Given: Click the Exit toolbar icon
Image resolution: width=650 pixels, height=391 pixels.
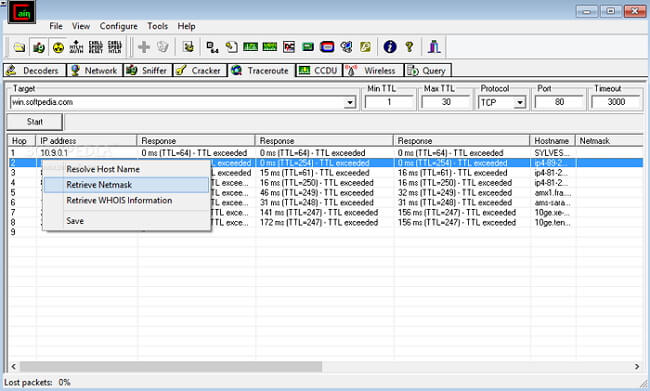Looking at the screenshot, I should 434,47.
